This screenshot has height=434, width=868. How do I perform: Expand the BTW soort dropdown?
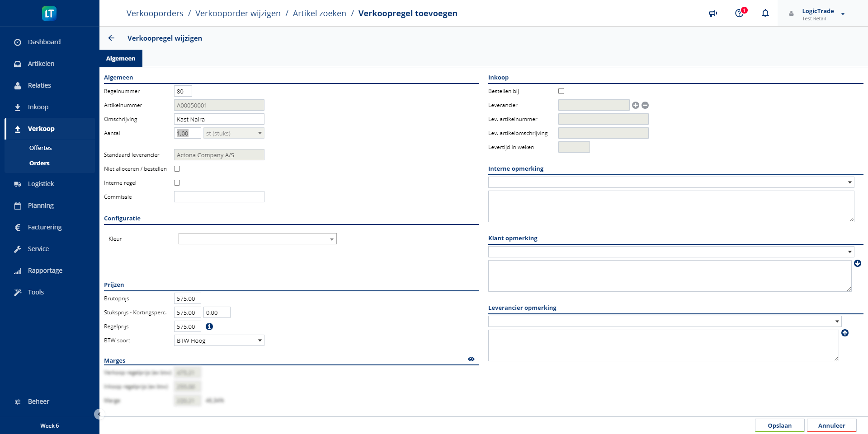[x=219, y=341]
